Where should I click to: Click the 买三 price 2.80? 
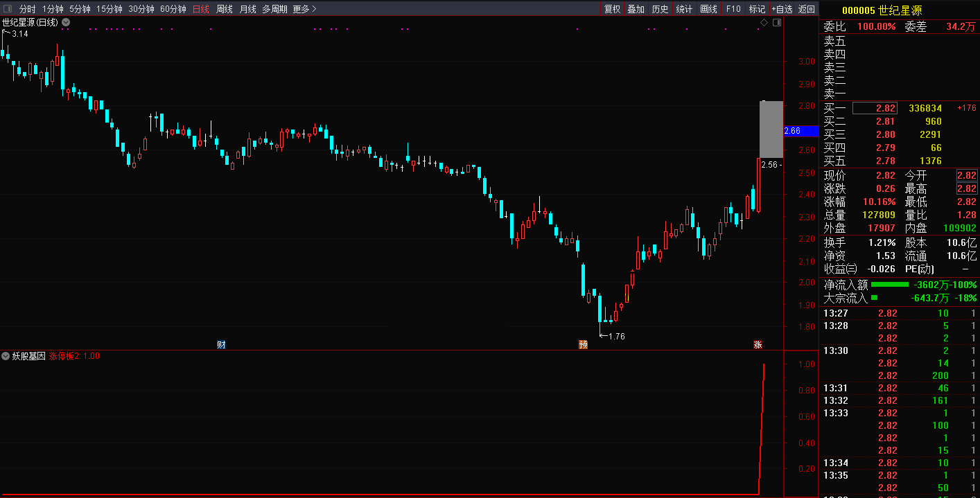pyautogui.click(x=885, y=134)
